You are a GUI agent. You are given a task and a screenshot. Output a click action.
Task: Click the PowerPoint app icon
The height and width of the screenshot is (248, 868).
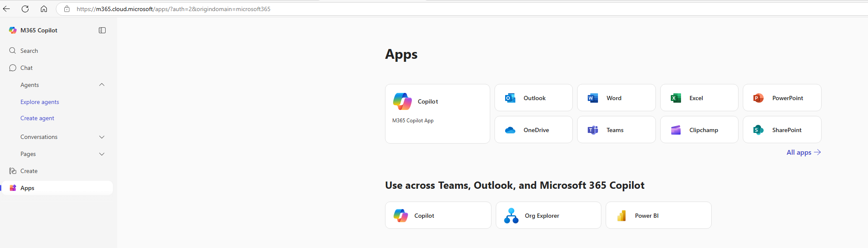tap(758, 98)
